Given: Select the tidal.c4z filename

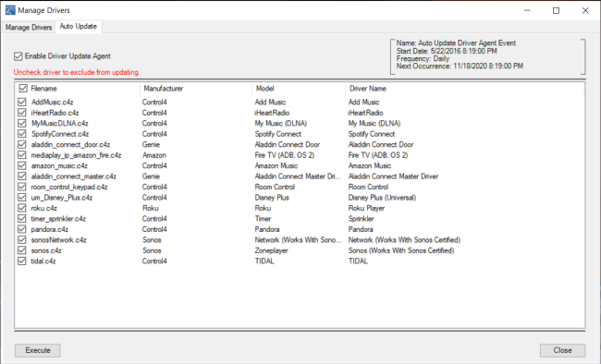Looking at the screenshot, I should 43,261.
